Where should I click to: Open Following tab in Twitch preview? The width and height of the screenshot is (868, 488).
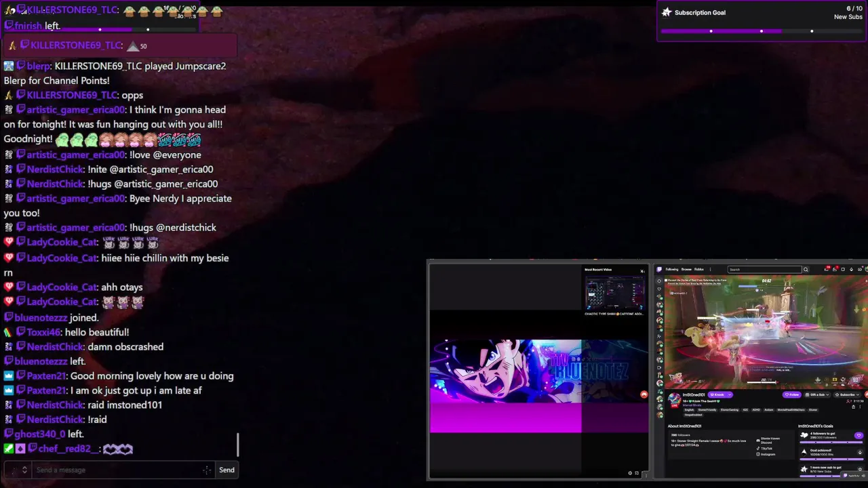(x=672, y=269)
